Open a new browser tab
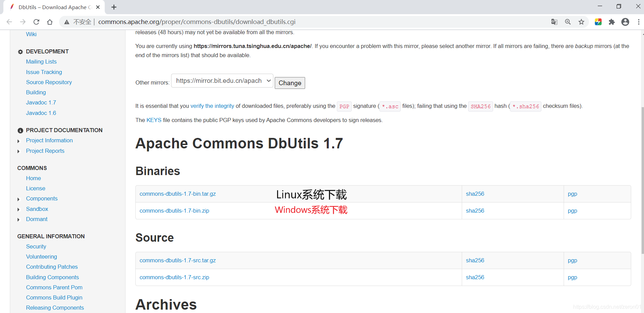Screen dimensions: 644x313 coord(114,7)
